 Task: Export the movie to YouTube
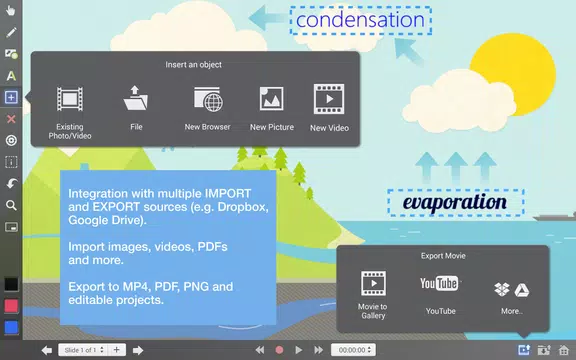tap(440, 295)
